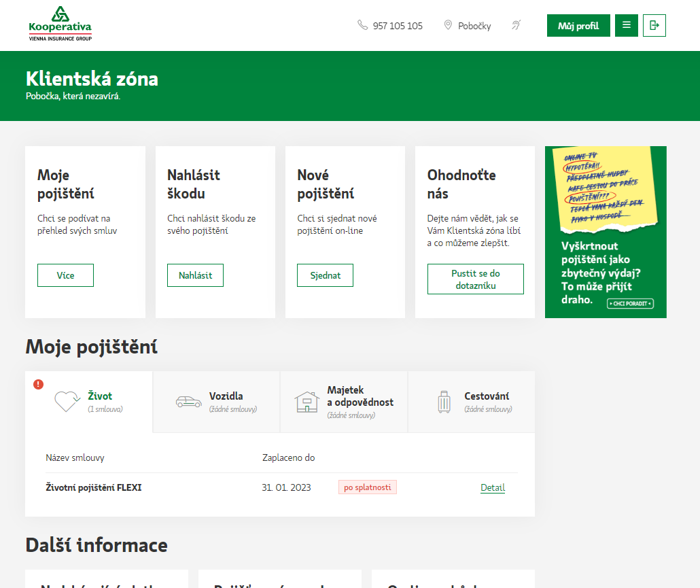Click the suitcase icon for Cestování
Image resolution: width=700 pixels, height=588 pixels.
pos(444,402)
